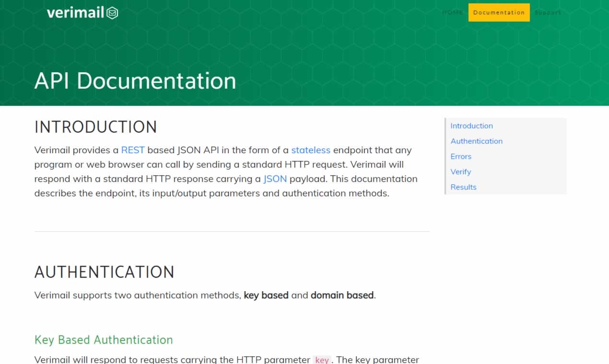Image resolution: width=609 pixels, height=364 pixels.
Task: Click the highlighted 'key' code parameter
Action: [x=322, y=360]
